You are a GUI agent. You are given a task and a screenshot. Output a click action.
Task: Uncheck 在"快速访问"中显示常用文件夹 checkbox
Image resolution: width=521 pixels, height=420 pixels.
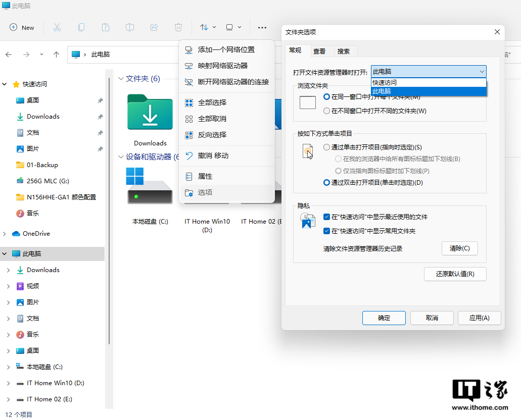click(326, 231)
